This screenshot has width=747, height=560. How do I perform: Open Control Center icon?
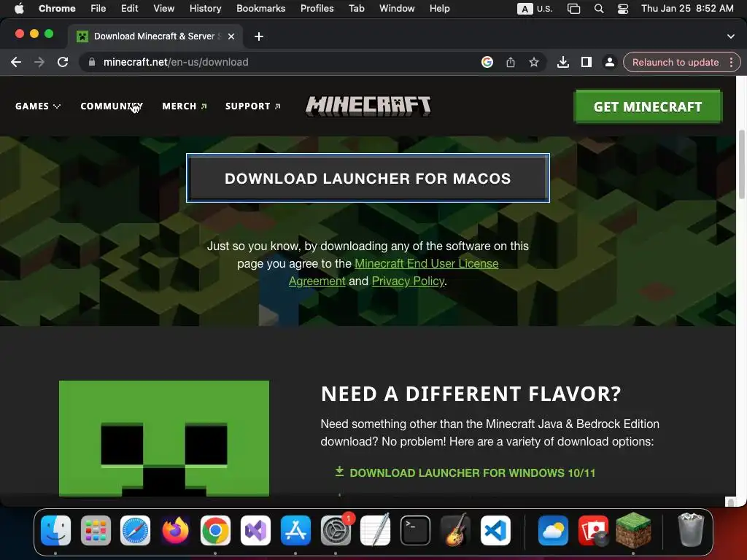coord(623,9)
